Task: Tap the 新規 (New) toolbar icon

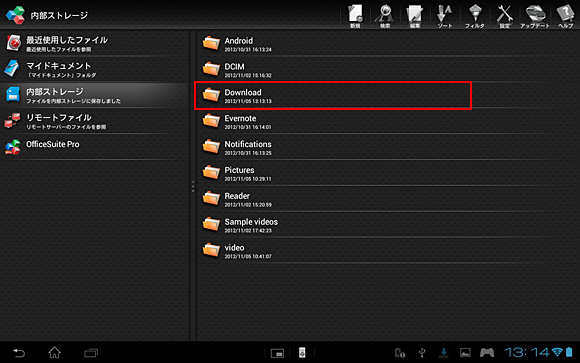Action: pos(355,16)
